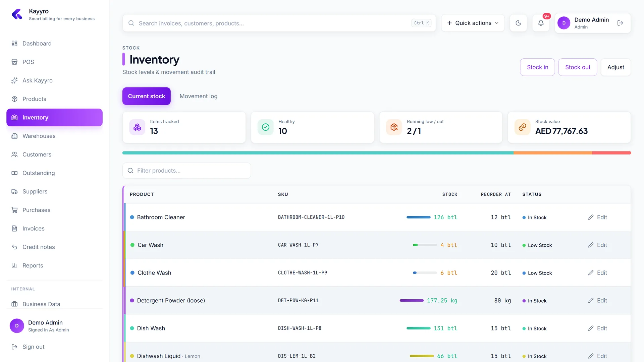Sort by the PRODUCT column header
644x362 pixels.
pos(142,194)
